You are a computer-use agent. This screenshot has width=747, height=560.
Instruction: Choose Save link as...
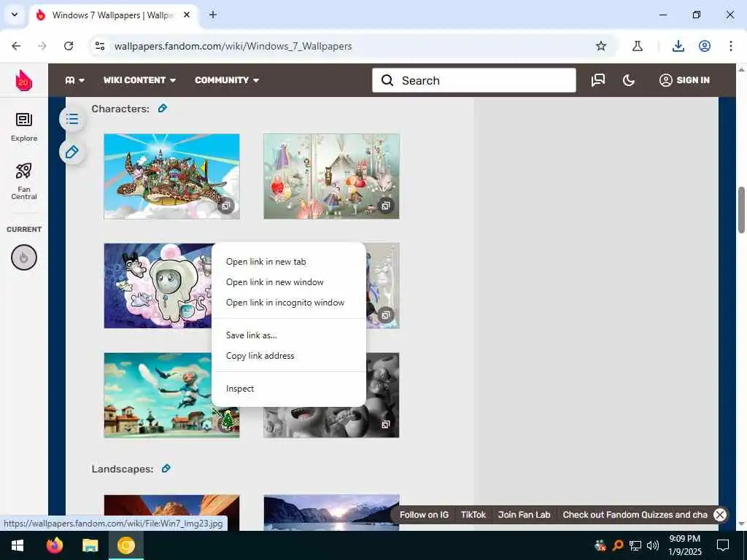[289, 335]
